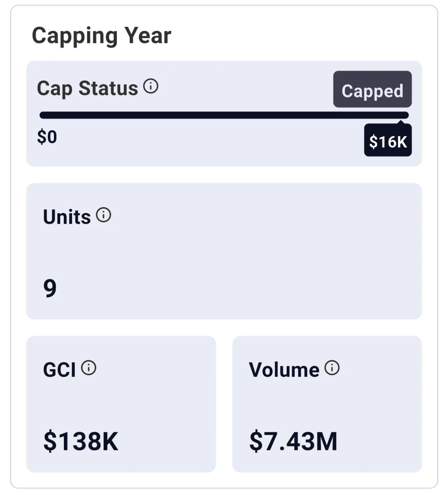The height and width of the screenshot is (493, 448).
Task: Click the Units label text
Action: pos(67,217)
